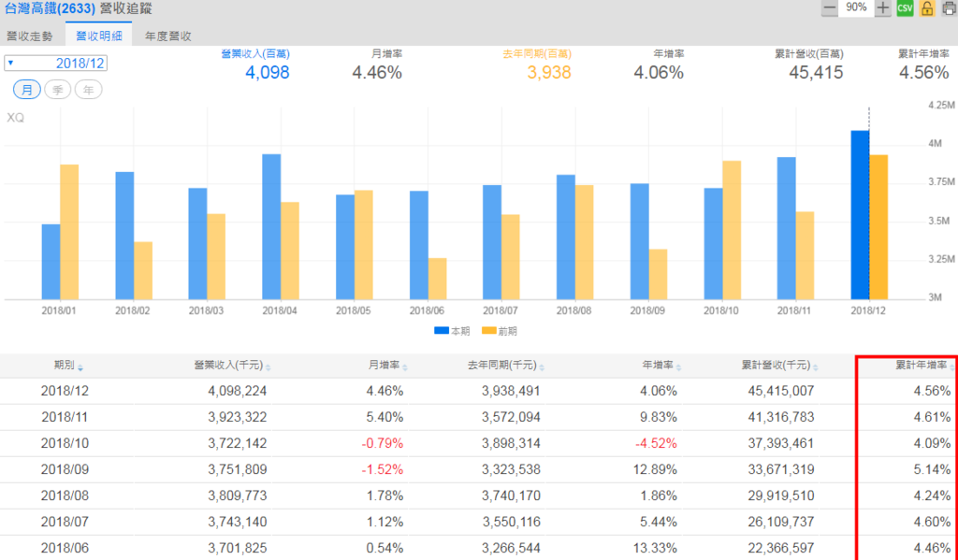Click the 90% zoom level field
Image resolution: width=958 pixels, height=560 pixels.
(x=856, y=7)
